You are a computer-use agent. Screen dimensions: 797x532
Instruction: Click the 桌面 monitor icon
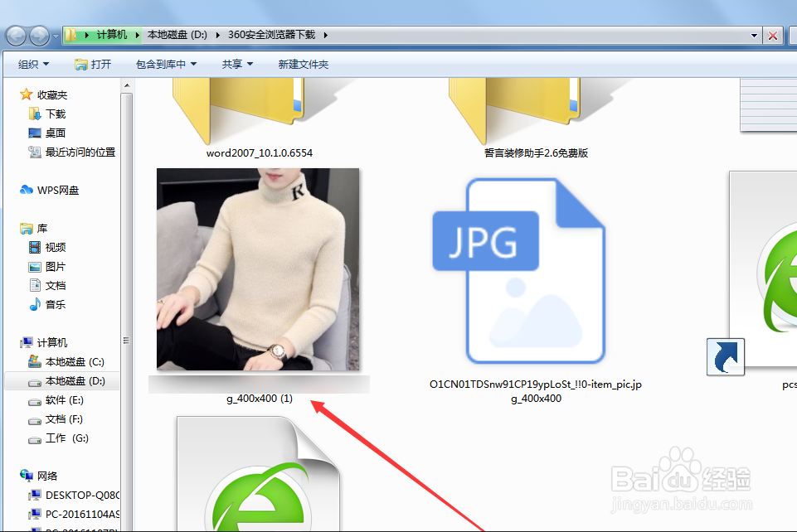point(35,133)
